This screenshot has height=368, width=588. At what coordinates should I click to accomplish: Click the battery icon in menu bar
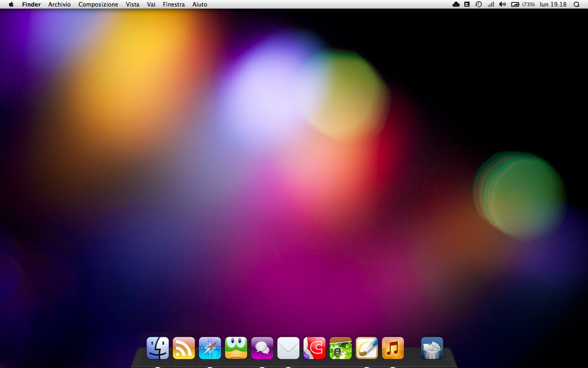click(515, 4)
